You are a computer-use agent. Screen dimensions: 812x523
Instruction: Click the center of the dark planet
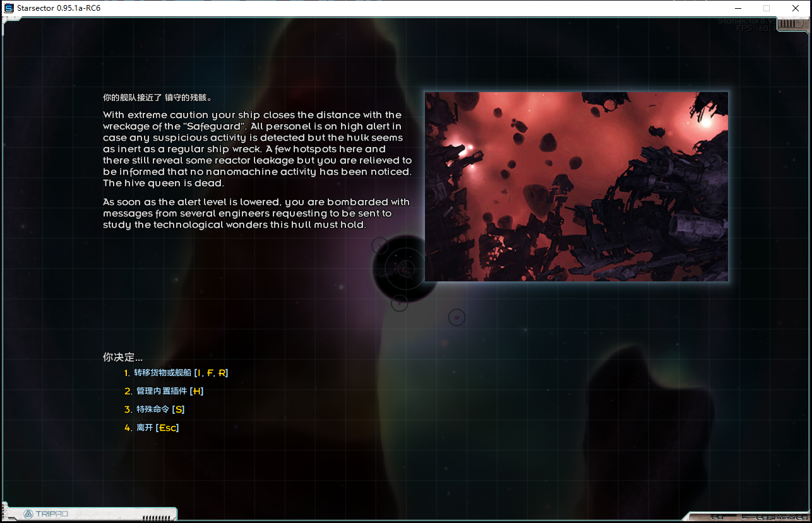tap(405, 269)
